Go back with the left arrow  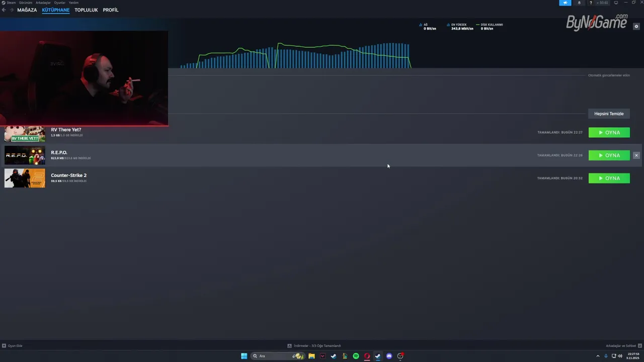4,10
